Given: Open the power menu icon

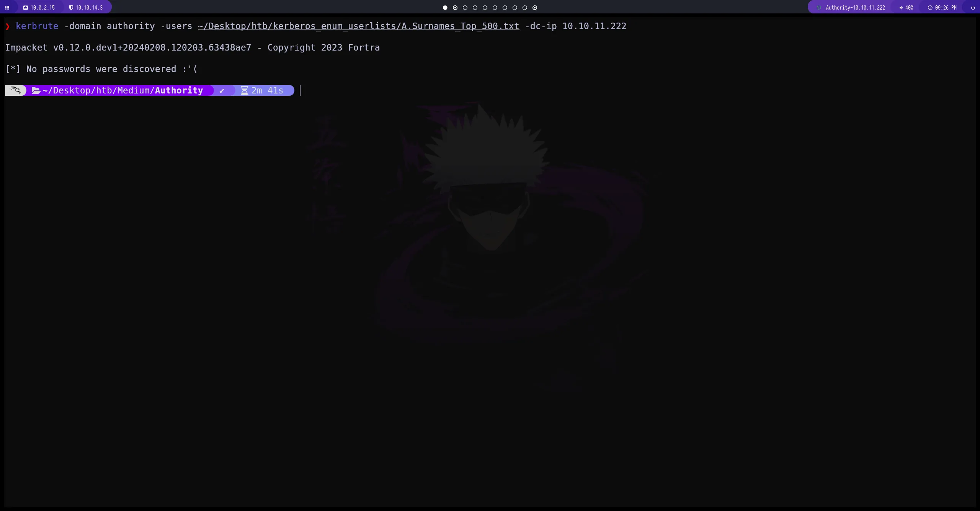Looking at the screenshot, I should pyautogui.click(x=973, y=8).
